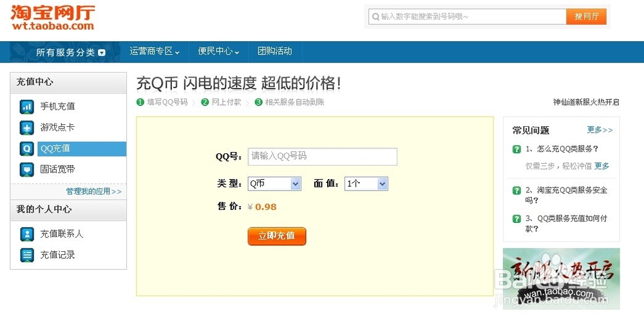Click step 填写QQ号码
Screen dimensions: 644x322
coord(167,102)
